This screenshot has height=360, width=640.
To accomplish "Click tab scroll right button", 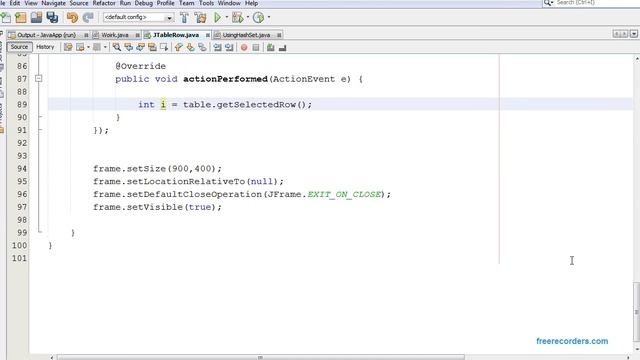I will pyautogui.click(x=624, y=34).
